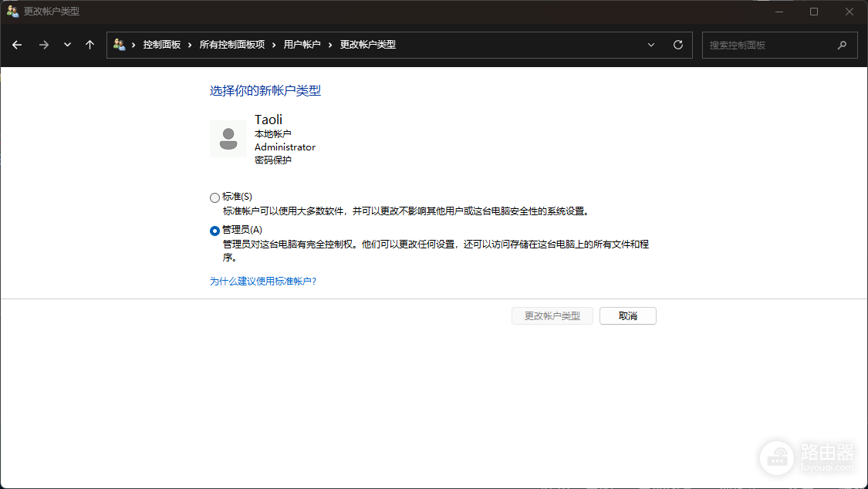Minimize the 更改帐户类型 window
The image size is (868, 489).
tap(778, 12)
